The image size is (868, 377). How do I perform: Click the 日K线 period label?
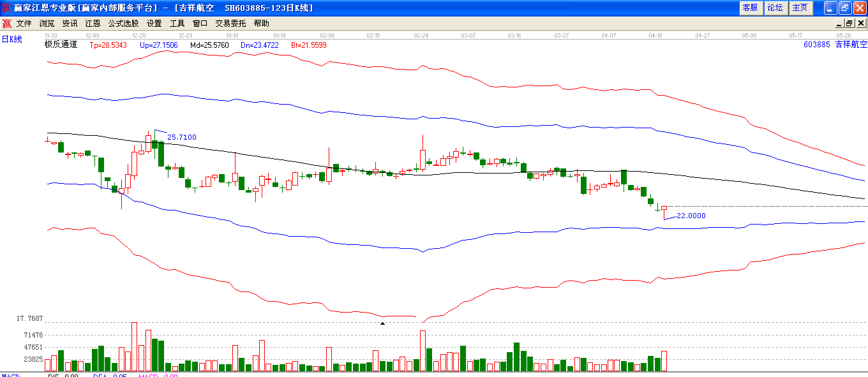[x=11, y=40]
